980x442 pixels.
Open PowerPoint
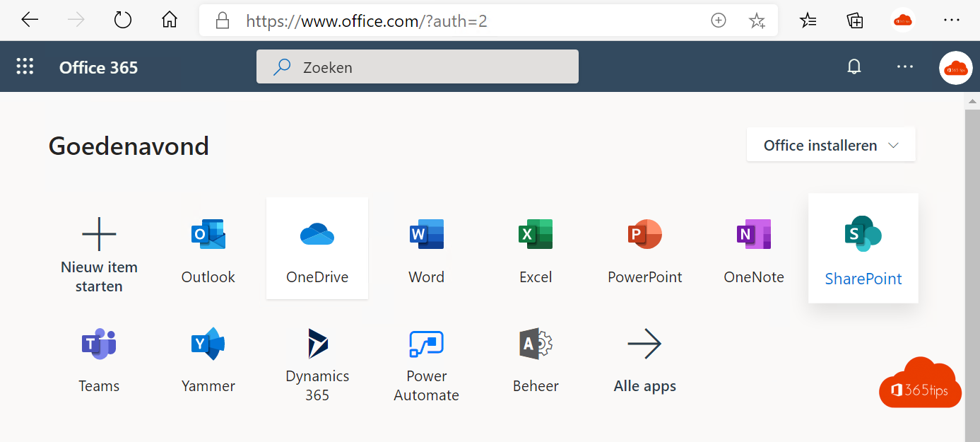644,248
